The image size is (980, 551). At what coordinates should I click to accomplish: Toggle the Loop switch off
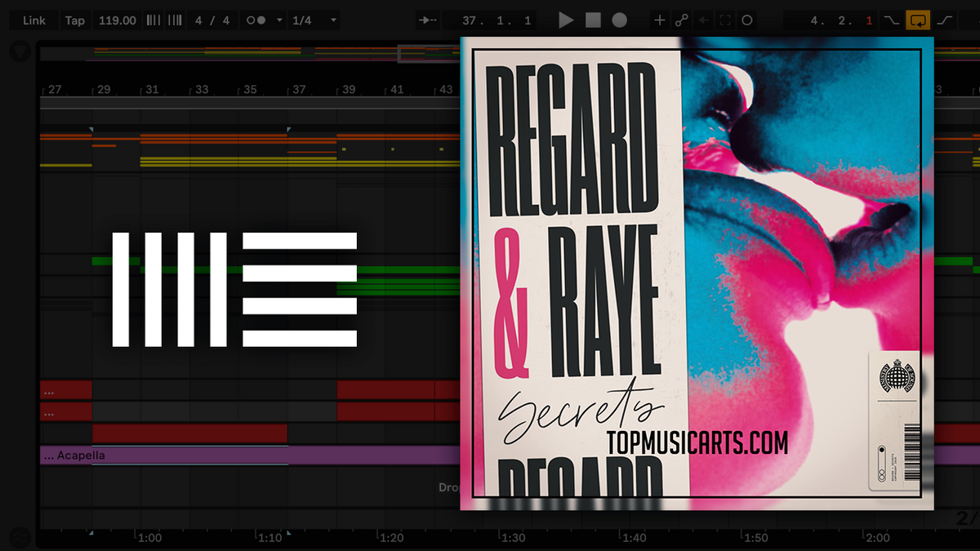coord(919,20)
